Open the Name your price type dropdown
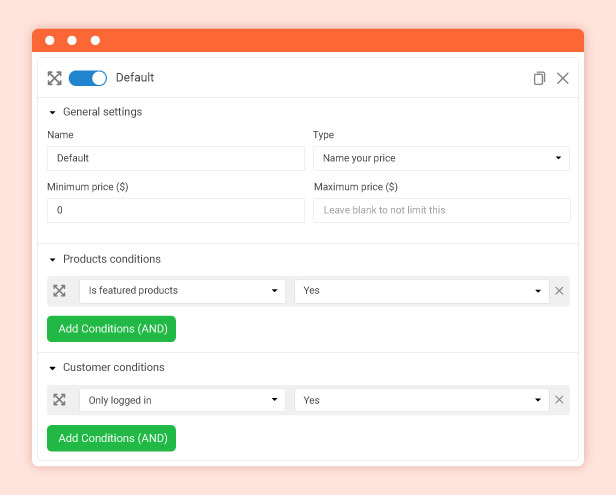Viewport: 616px width, 495px height. click(441, 158)
